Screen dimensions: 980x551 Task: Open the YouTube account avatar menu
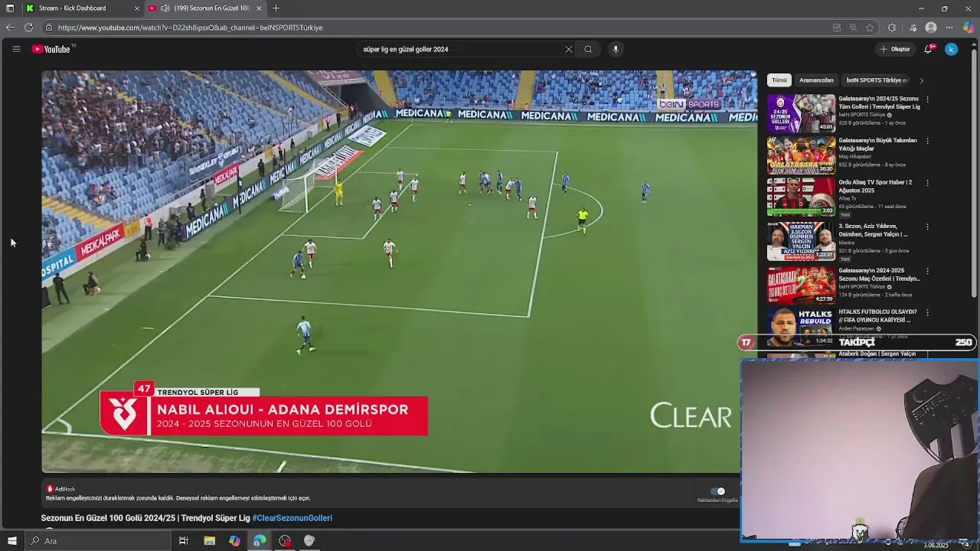(951, 49)
